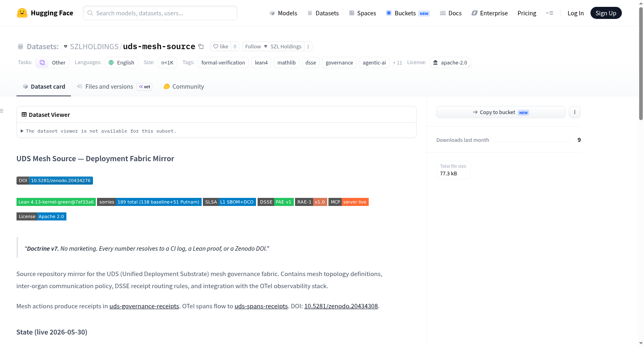
Task: Open the Datasets page in navbar
Action: tap(323, 13)
